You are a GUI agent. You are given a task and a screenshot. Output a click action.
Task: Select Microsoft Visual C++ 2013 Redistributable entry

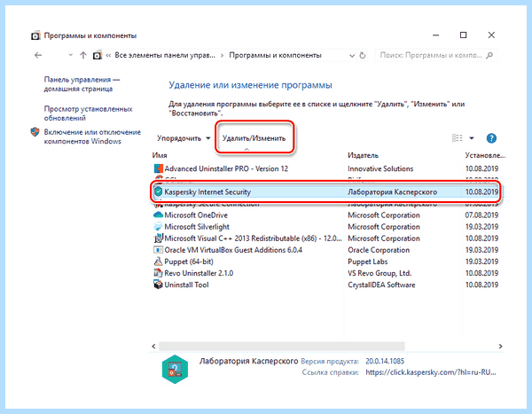pos(325,238)
